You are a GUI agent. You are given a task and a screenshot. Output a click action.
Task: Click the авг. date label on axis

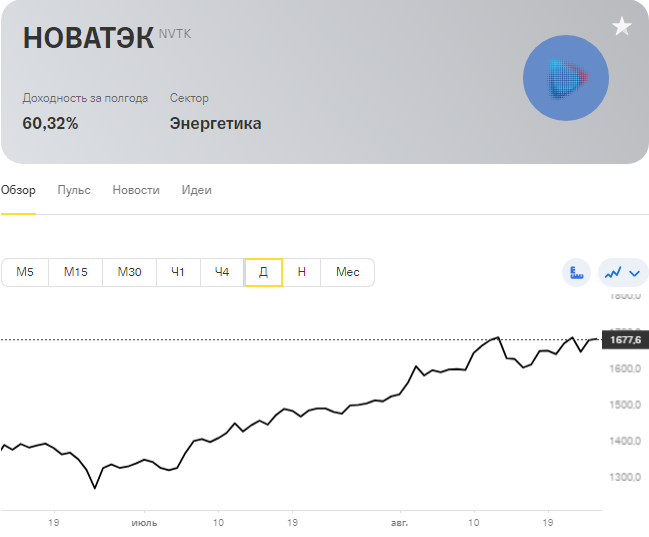coord(399,523)
